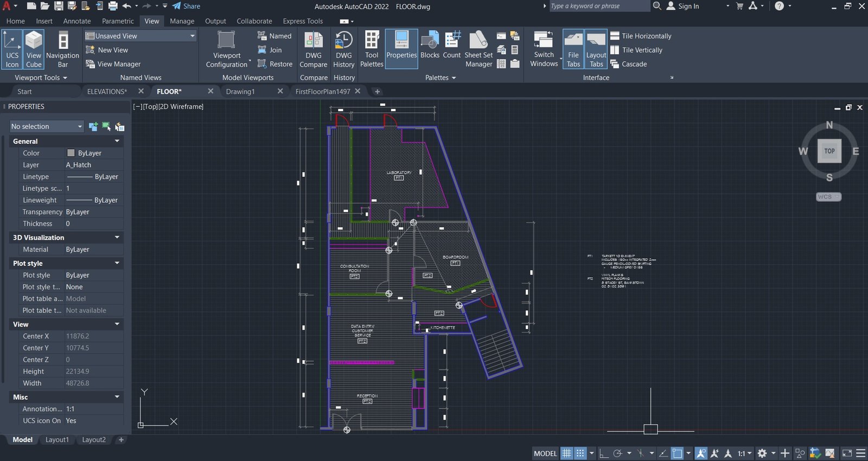This screenshot has width=868, height=461.
Task: Launch DWG Compare tool
Action: coord(314,49)
